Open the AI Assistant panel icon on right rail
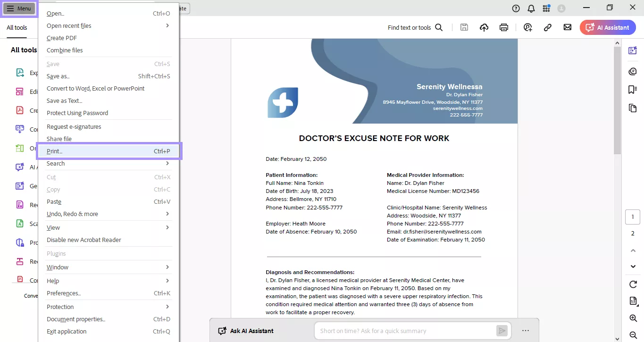The height and width of the screenshot is (342, 644). [x=633, y=51]
